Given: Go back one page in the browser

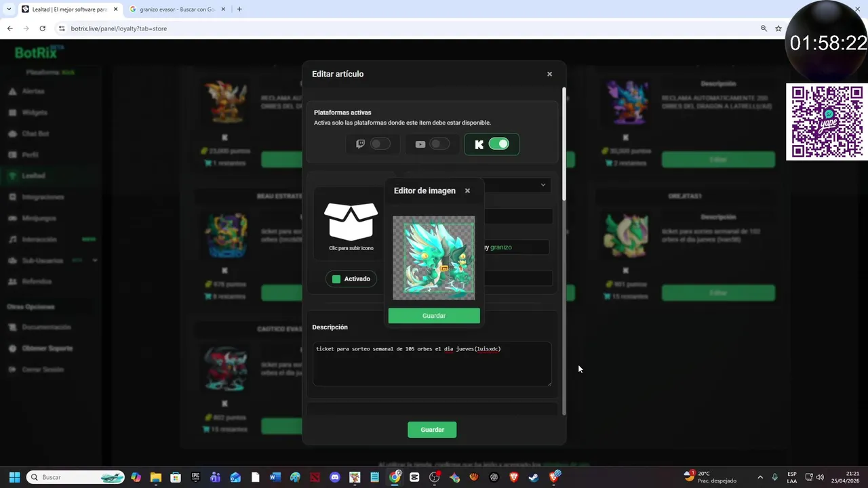Looking at the screenshot, I should [9, 28].
